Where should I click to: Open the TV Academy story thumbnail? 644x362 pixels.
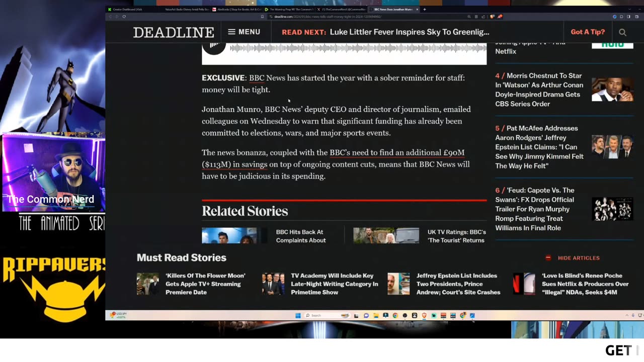[273, 284]
